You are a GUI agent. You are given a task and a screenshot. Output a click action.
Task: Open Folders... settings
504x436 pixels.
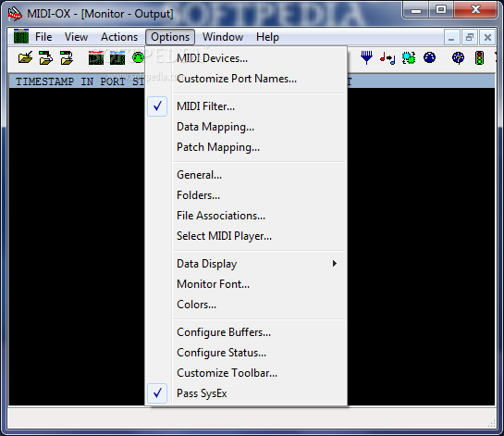[x=246, y=195]
